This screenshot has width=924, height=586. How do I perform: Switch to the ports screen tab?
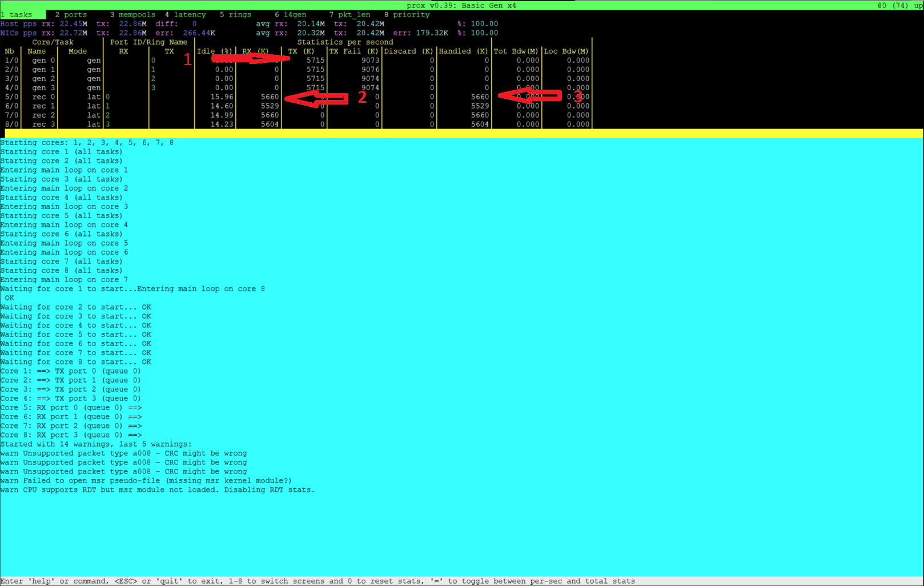tap(71, 15)
